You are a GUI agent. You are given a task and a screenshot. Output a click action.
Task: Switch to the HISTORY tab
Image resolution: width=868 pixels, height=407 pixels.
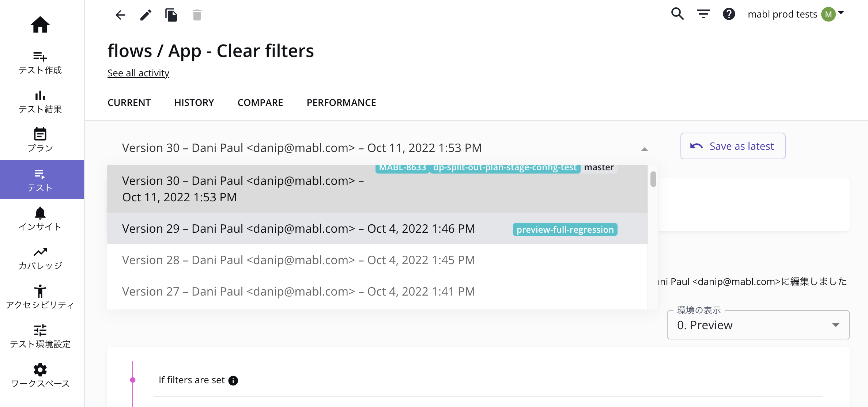pos(194,103)
